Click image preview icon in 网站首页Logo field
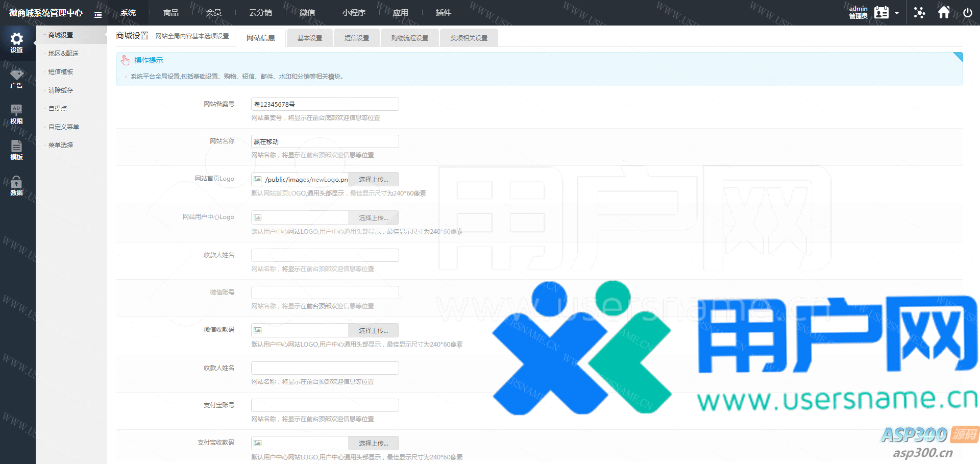Viewport: 980px width, 464px height. tap(258, 179)
